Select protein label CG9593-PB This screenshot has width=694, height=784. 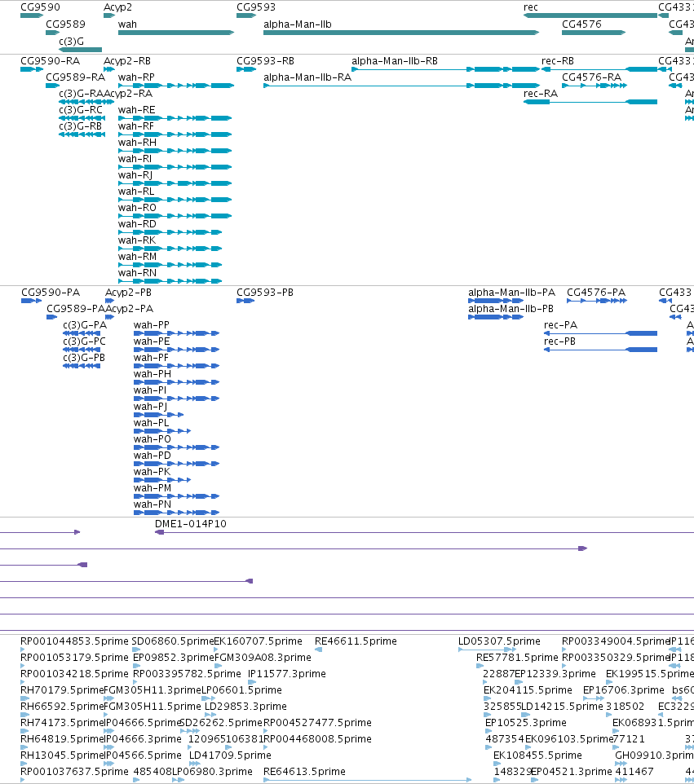[265, 293]
